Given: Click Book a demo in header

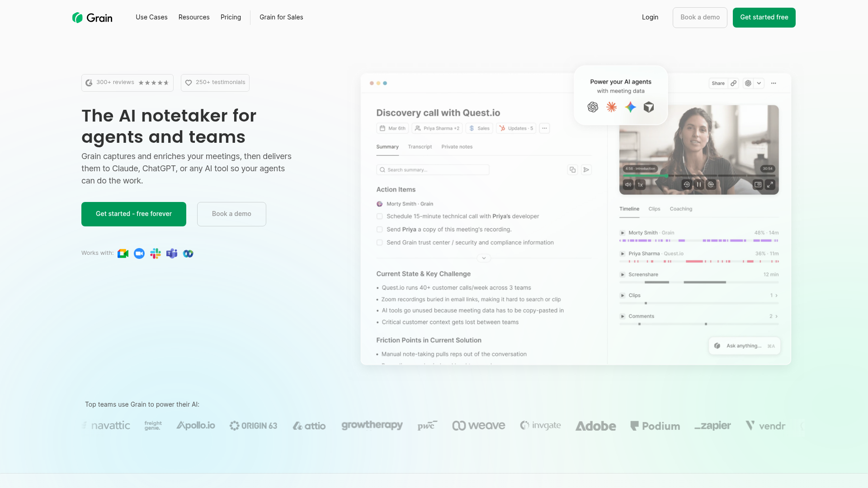Looking at the screenshot, I should (x=700, y=18).
